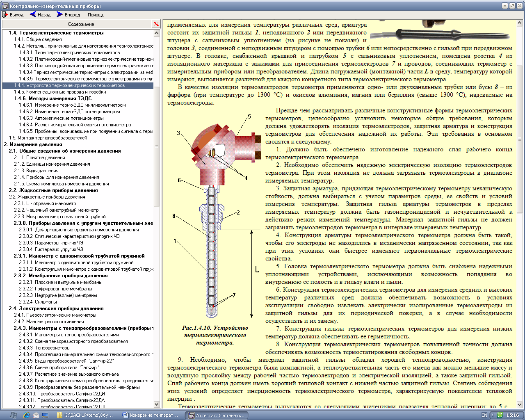Select 2.3.2. Мембранные приборы давления
The height and width of the screenshot is (420, 525).
point(61,276)
